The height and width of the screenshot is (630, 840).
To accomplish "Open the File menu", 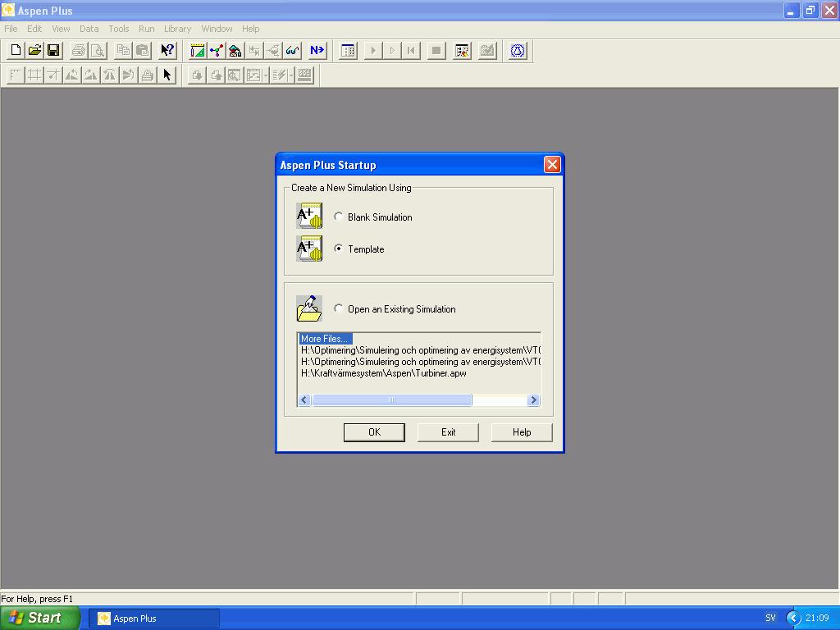I will coord(11,29).
